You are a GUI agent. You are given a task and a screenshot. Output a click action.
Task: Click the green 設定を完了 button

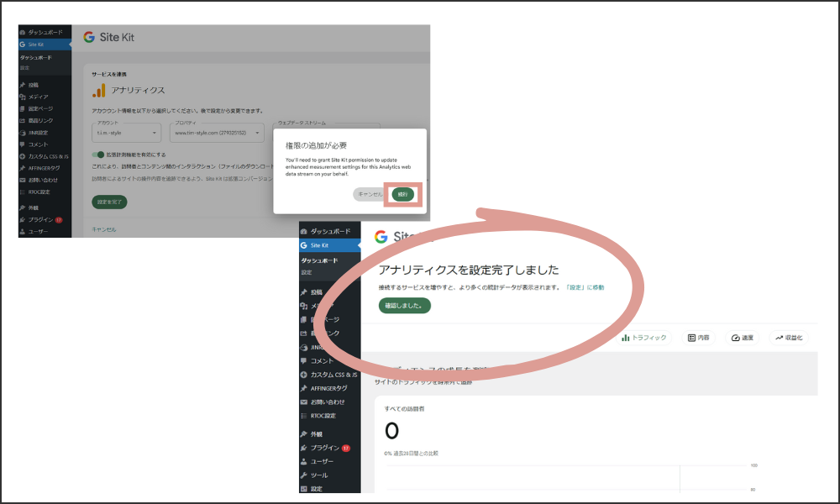click(109, 202)
